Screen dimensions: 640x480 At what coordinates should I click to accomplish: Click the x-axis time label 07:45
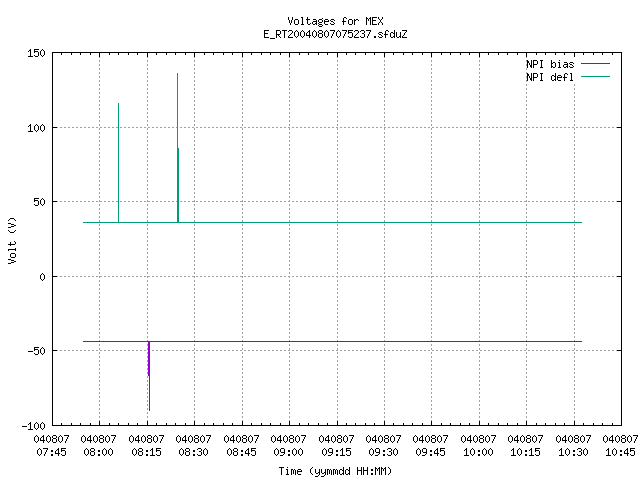(51, 452)
